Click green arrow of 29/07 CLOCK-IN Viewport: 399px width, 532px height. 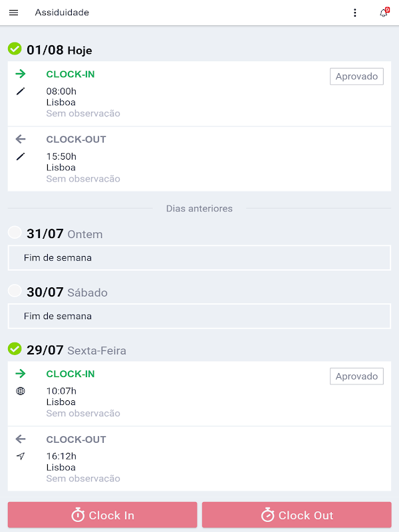(21, 374)
